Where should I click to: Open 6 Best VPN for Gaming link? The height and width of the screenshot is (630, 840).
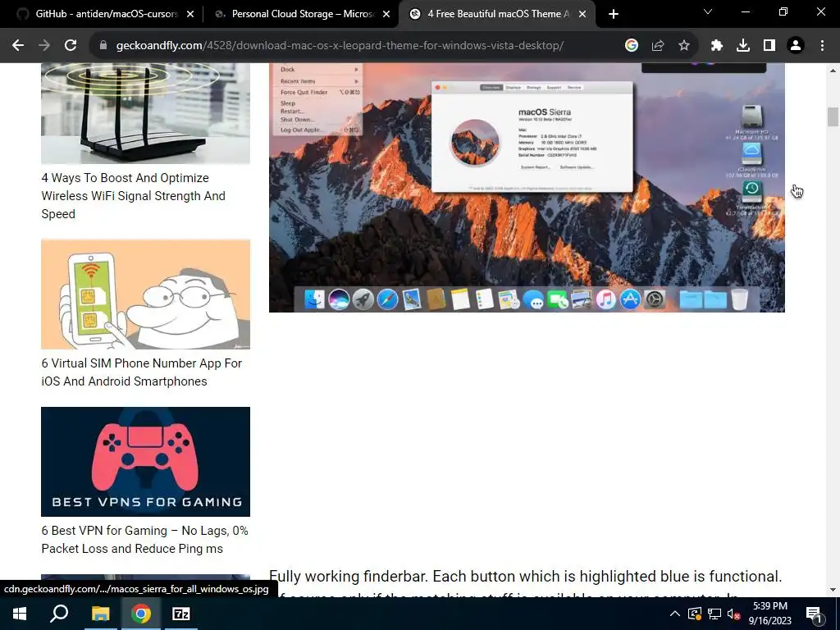point(144,540)
